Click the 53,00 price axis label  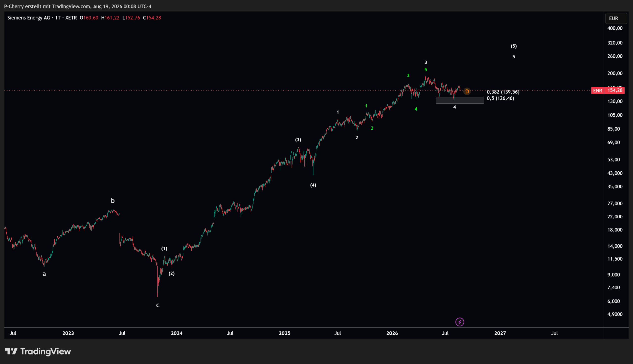coord(614,159)
